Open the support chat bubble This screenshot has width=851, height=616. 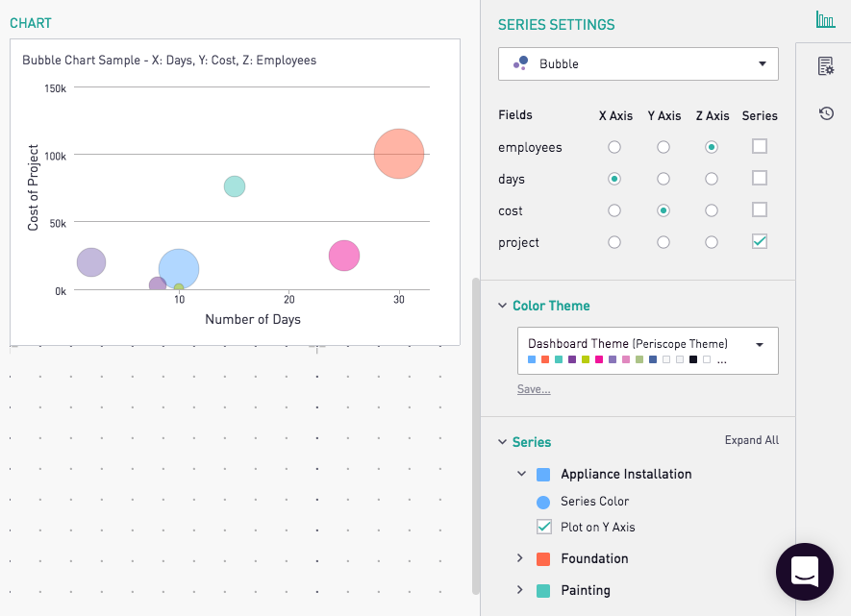pyautogui.click(x=804, y=572)
